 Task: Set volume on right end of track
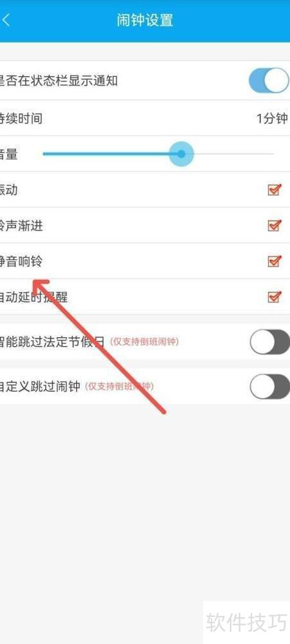tap(271, 154)
